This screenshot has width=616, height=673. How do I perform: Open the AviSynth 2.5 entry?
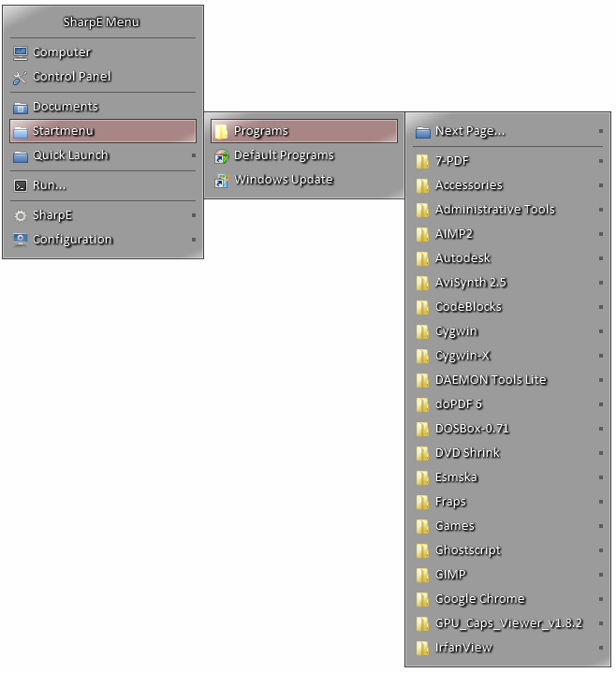tap(507, 283)
